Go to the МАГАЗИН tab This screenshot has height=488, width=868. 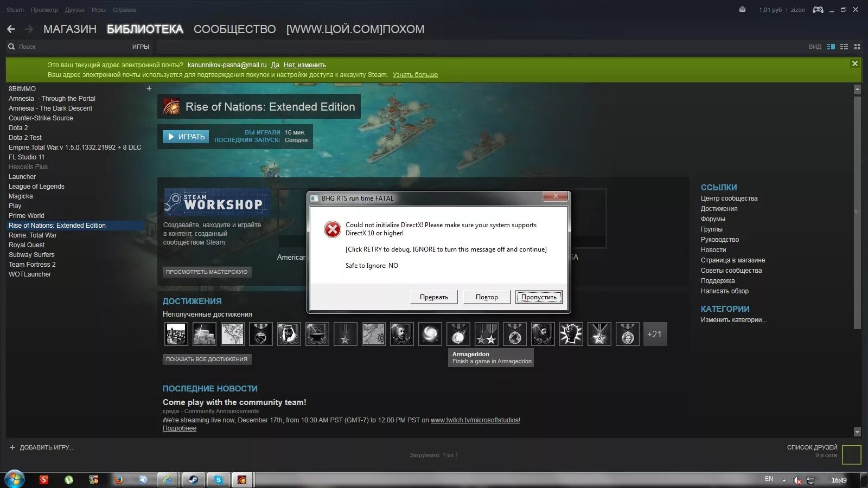(70, 29)
